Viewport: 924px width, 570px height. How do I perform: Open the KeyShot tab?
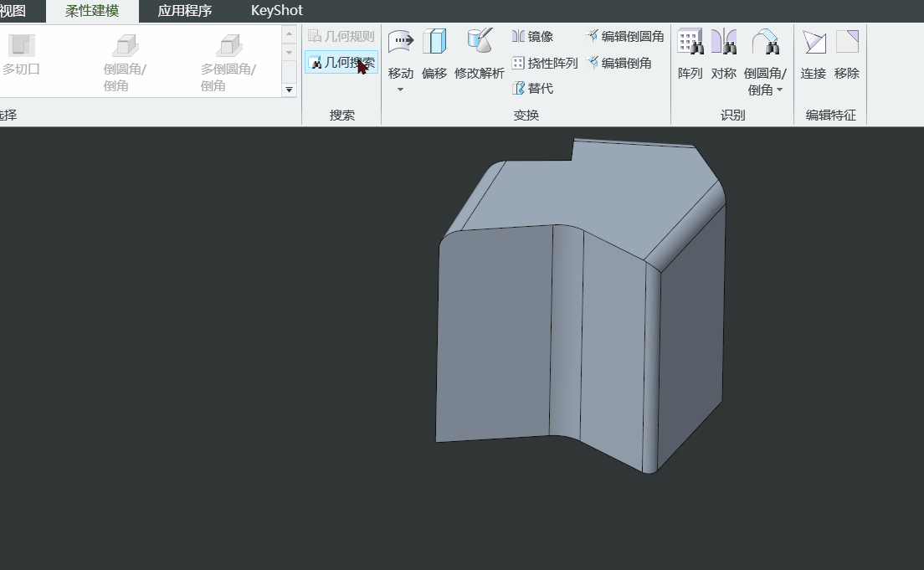[276, 11]
